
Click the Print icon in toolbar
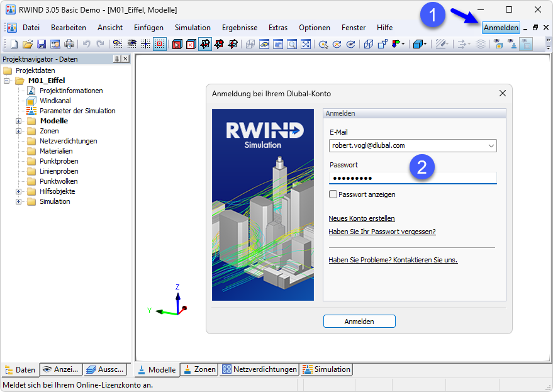pyautogui.click(x=69, y=44)
